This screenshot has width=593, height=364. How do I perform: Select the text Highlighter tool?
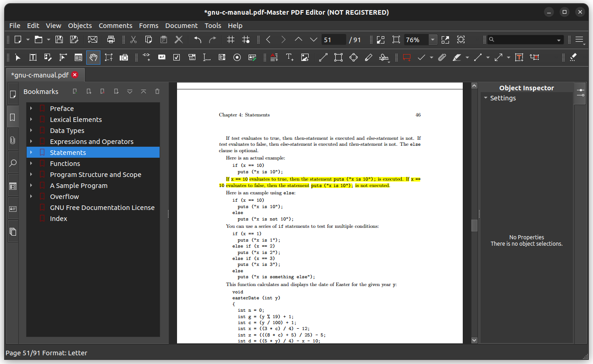point(457,57)
